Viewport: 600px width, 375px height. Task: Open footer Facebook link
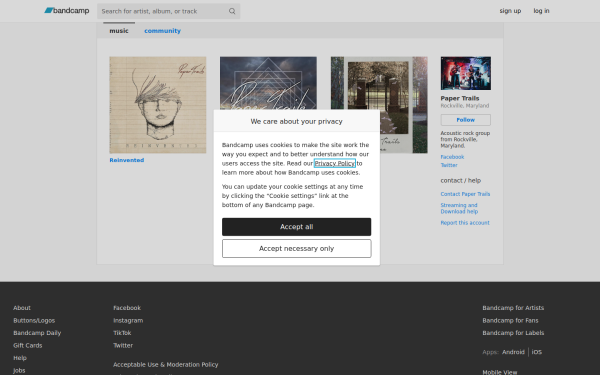coord(127,308)
